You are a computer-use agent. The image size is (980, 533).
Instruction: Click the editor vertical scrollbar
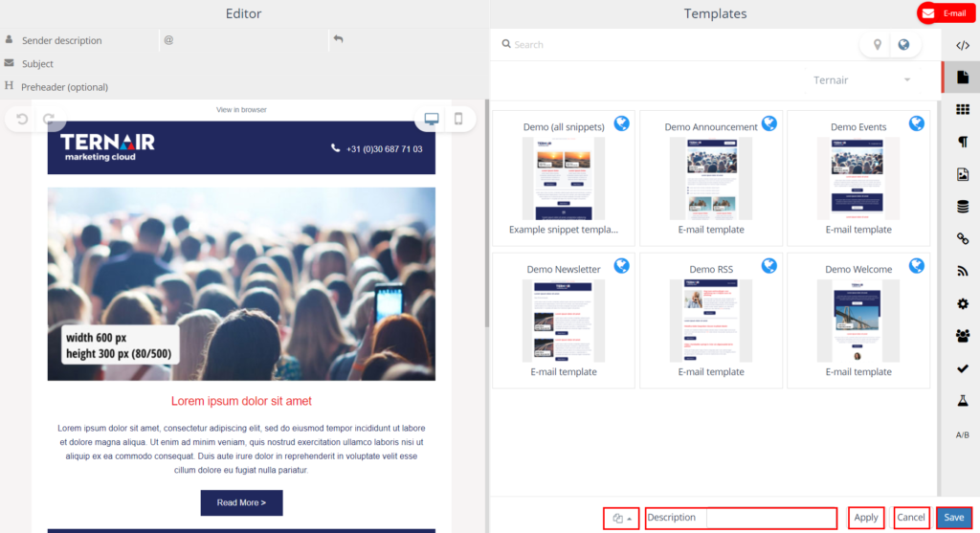click(487, 212)
